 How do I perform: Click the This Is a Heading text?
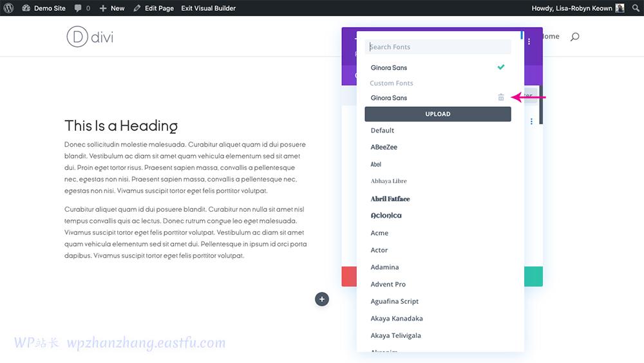click(x=121, y=126)
